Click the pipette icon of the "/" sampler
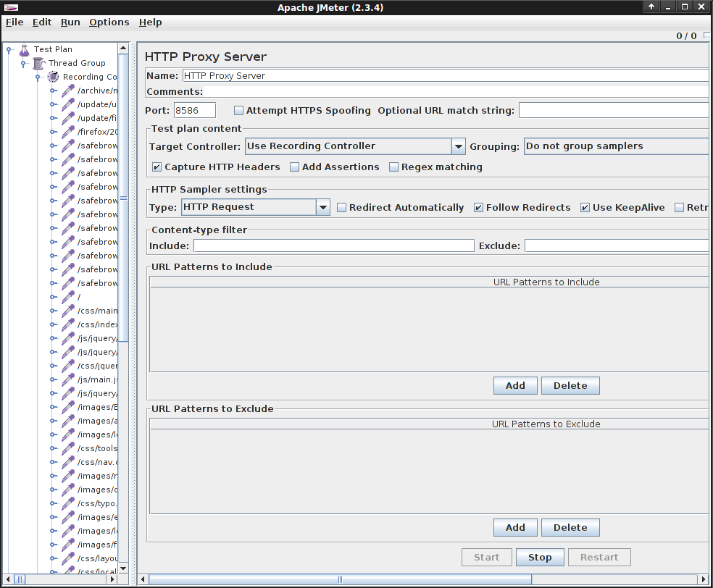Viewport: 713px width, 588px height. pyautogui.click(x=68, y=297)
